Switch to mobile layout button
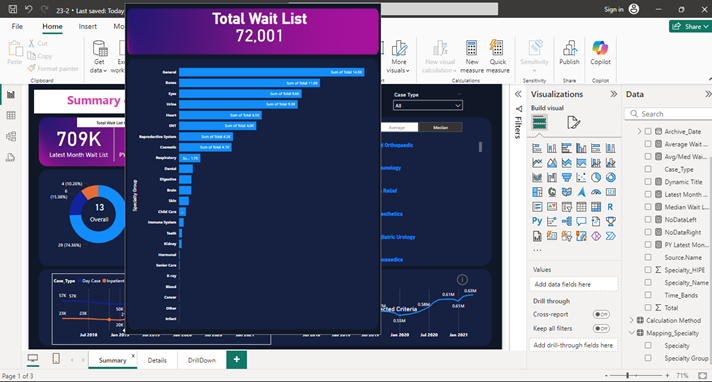Screen dimensions: 712x382 click(56, 359)
